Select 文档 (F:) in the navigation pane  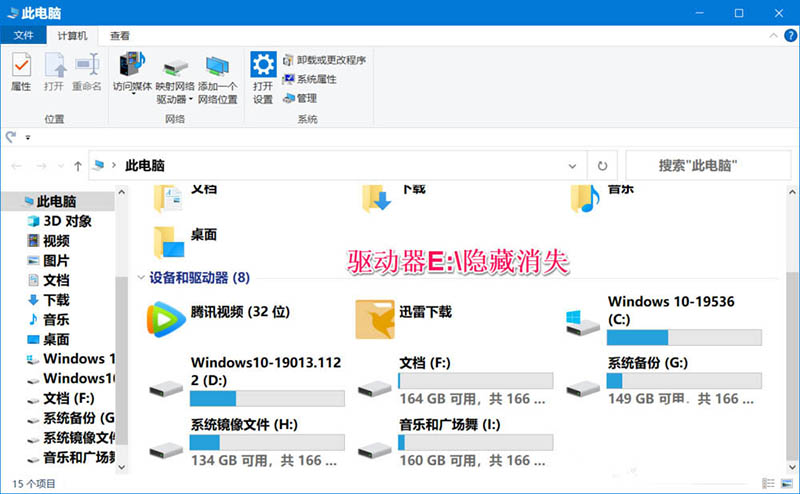[x=61, y=398]
